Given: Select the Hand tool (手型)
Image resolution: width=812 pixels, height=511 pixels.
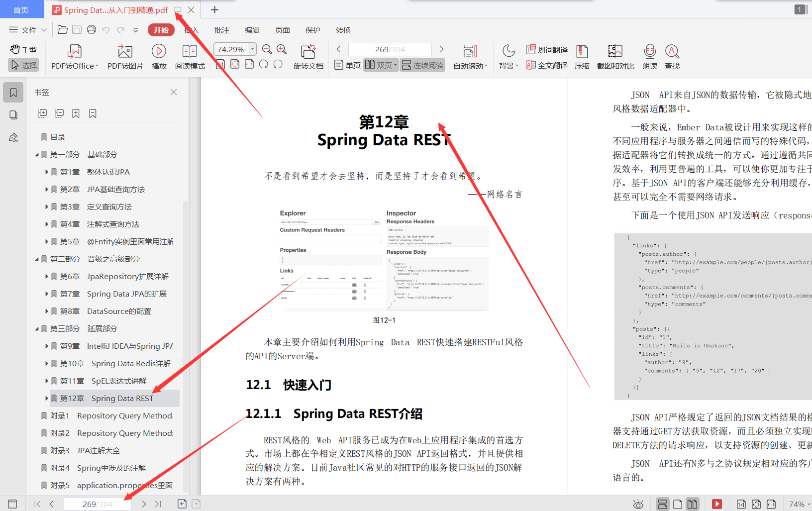Looking at the screenshot, I should pos(23,50).
